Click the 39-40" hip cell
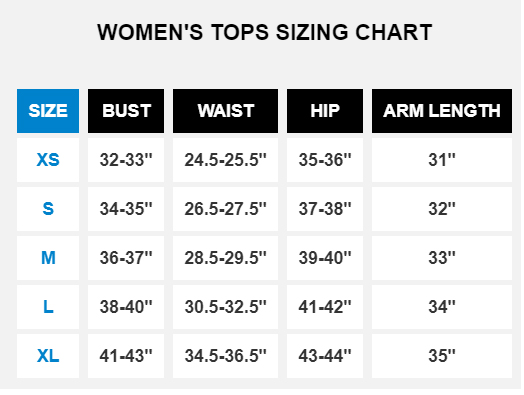524x395 pixels. point(325,258)
